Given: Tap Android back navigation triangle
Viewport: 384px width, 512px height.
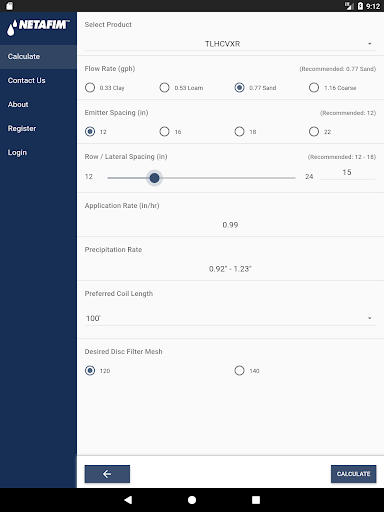Looking at the screenshot, I should pos(128,500).
